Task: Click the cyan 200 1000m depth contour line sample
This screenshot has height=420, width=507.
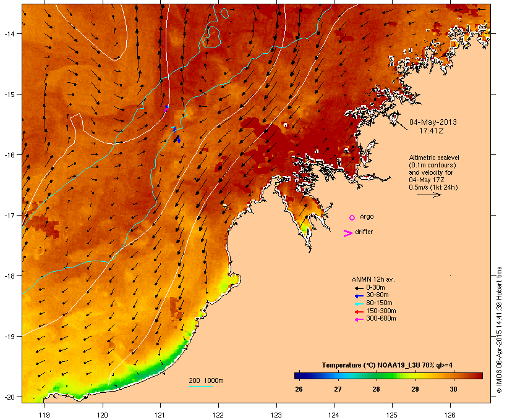Action: pos(200,386)
